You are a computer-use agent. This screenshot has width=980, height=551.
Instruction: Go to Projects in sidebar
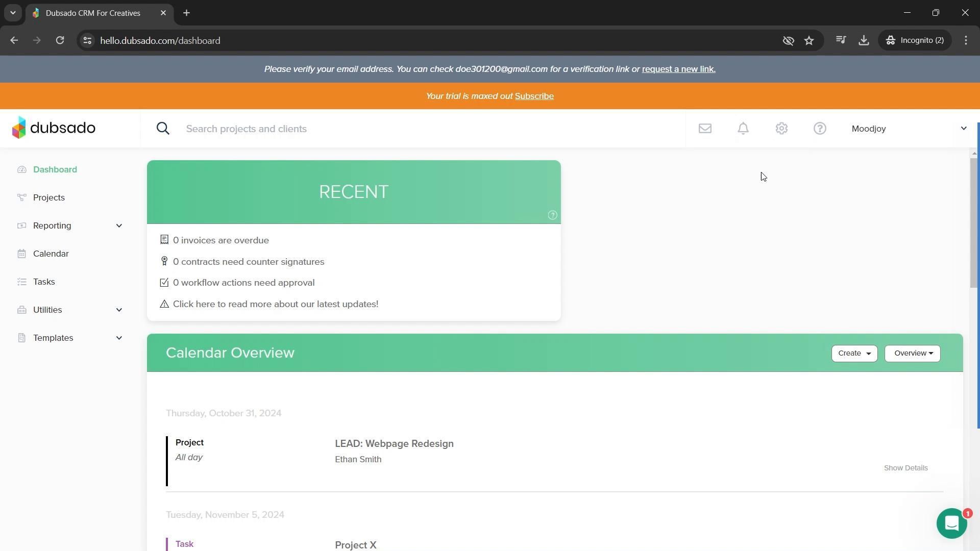click(49, 197)
